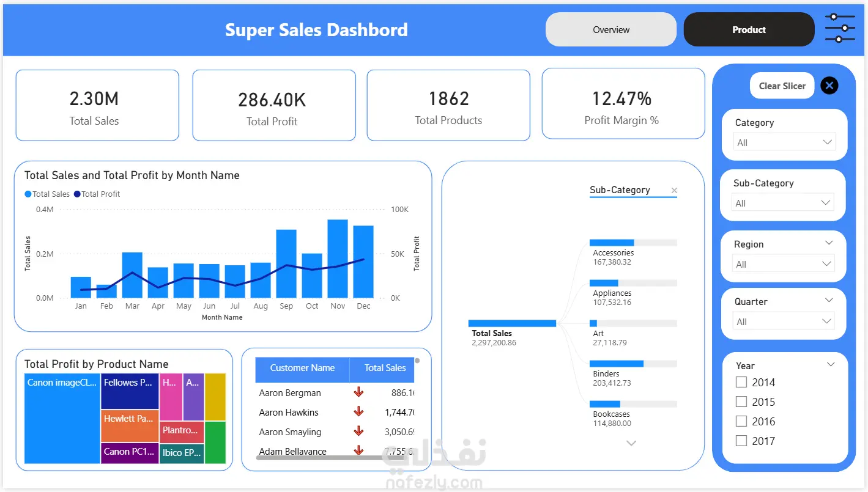Close the slicer panel with the X icon
The width and height of the screenshot is (868, 492).
[829, 86]
